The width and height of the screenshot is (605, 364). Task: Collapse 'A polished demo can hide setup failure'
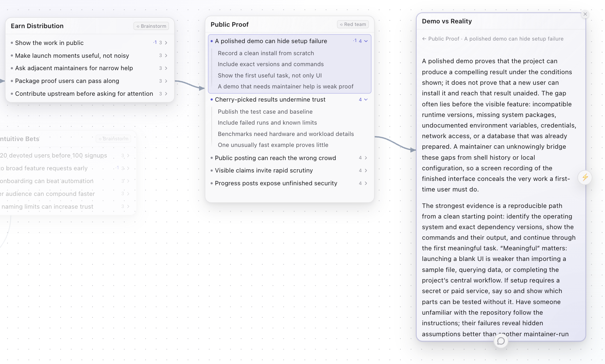coord(366,41)
